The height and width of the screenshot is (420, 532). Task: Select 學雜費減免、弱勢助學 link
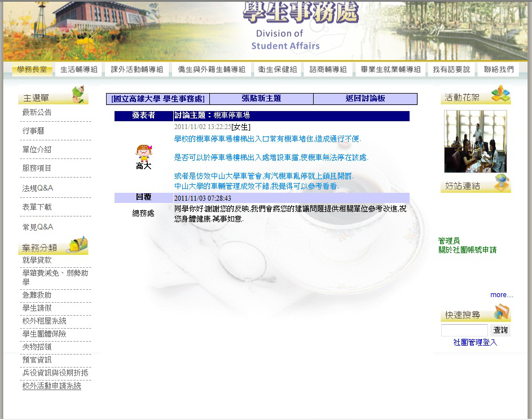coord(55,277)
